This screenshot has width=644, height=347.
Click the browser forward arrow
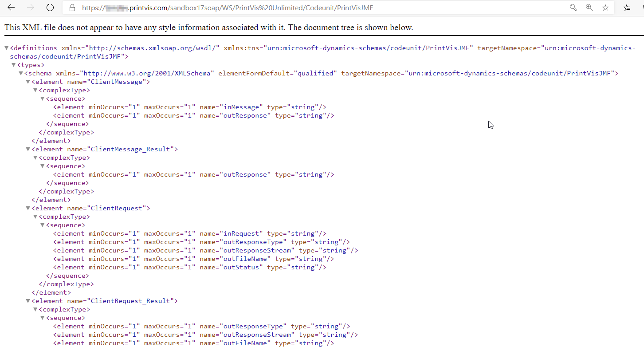pos(31,8)
